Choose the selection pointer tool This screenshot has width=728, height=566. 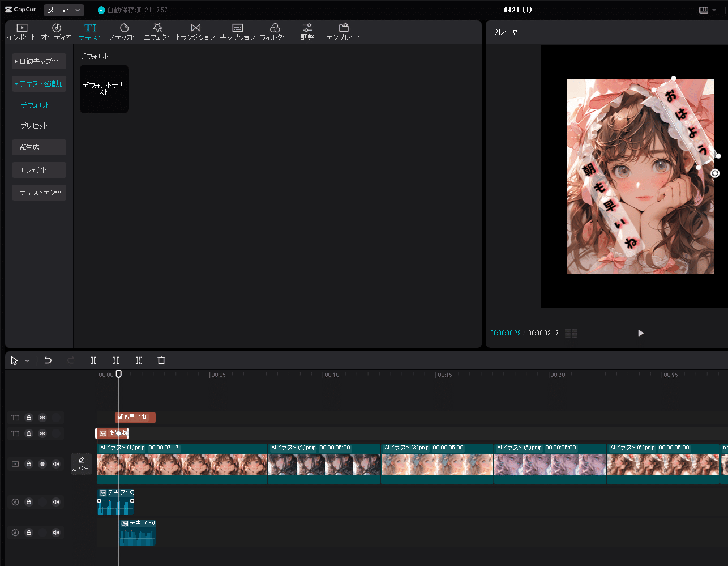click(14, 360)
